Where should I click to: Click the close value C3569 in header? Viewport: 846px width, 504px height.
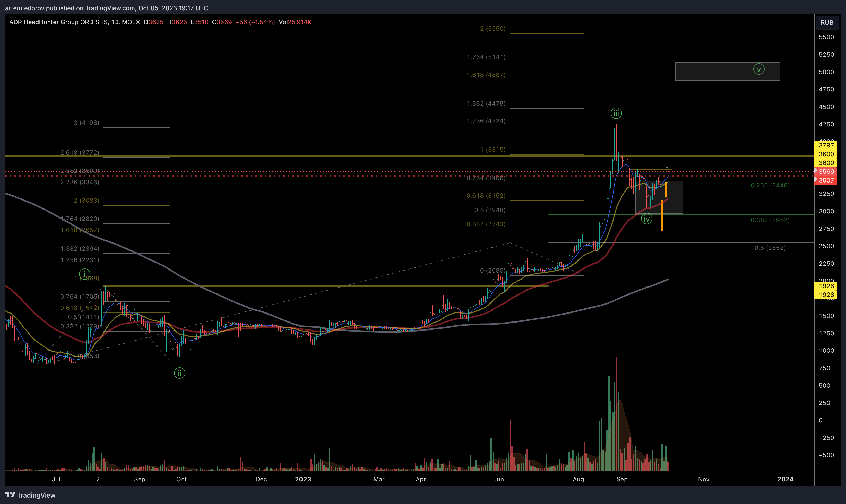coord(222,22)
